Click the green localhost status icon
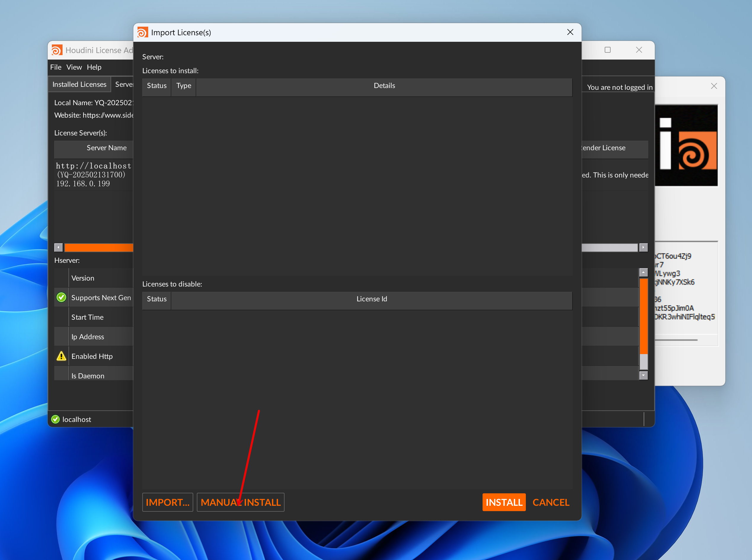Viewport: 752px width, 560px height. (x=55, y=419)
